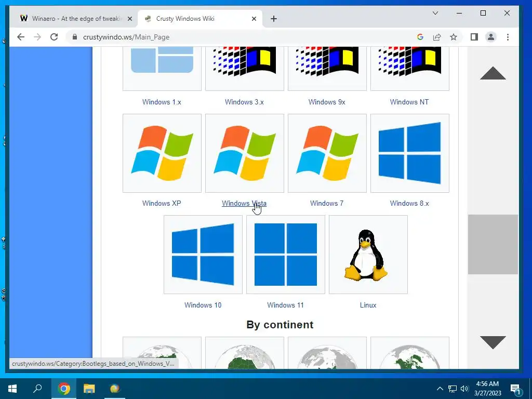This screenshot has width=532, height=399.
Task: Open the volume speaker tray icon
Action: click(464, 389)
